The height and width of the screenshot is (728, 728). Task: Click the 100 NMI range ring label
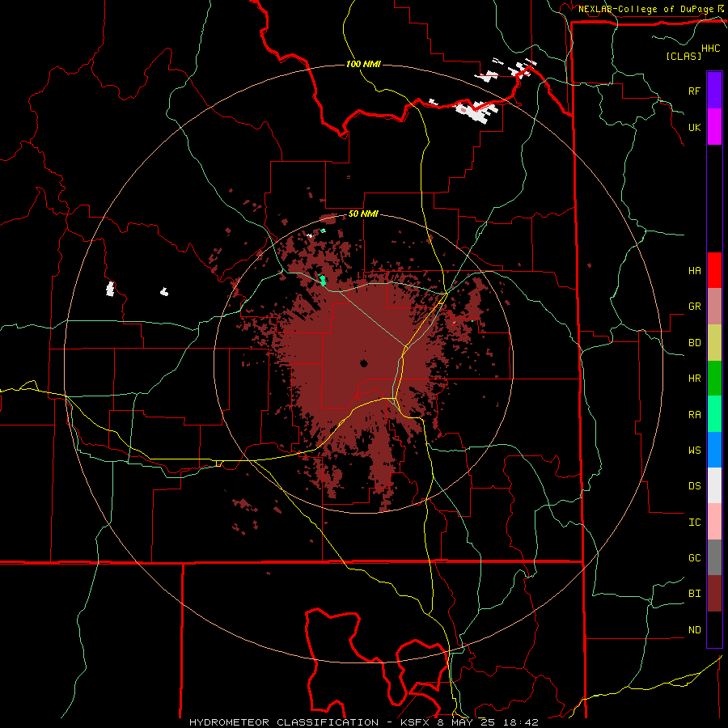(363, 64)
